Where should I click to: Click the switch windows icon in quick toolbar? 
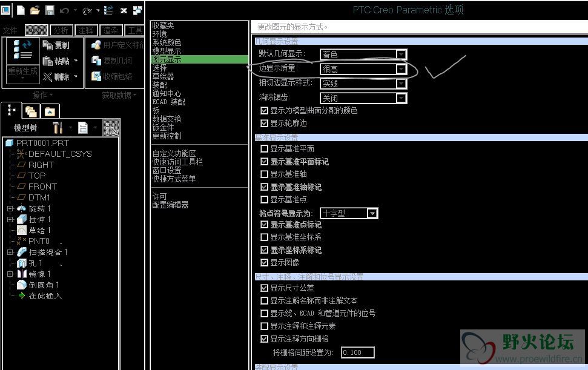tap(137, 10)
